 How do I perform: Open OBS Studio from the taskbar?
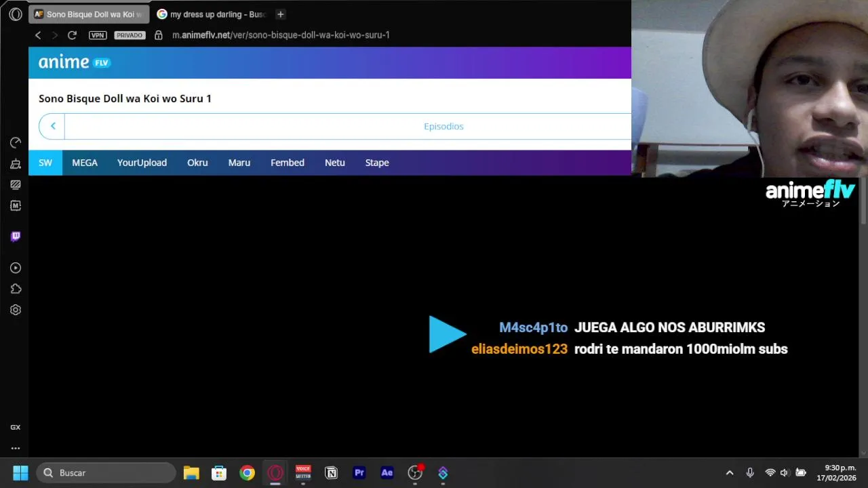pyautogui.click(x=415, y=472)
